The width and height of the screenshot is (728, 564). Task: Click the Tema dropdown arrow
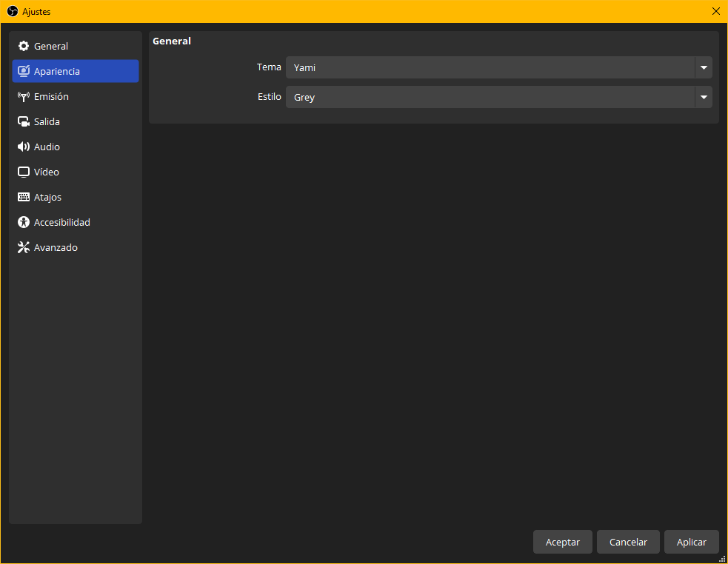704,68
